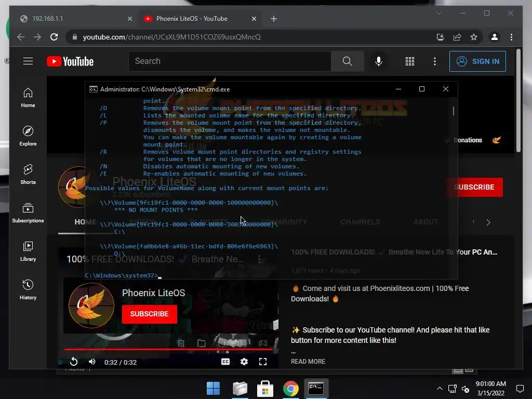Click SUBSCRIBE in the video end card

tap(149, 314)
